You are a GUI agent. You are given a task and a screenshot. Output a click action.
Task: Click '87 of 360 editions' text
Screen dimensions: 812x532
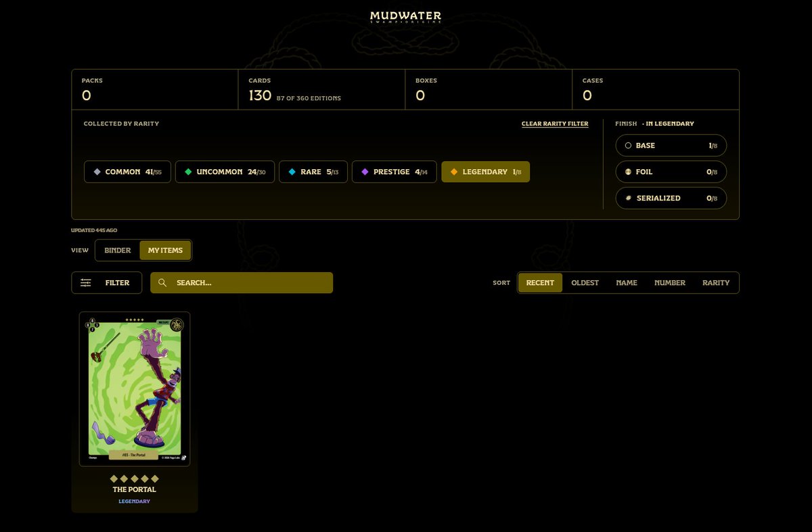pyautogui.click(x=309, y=98)
